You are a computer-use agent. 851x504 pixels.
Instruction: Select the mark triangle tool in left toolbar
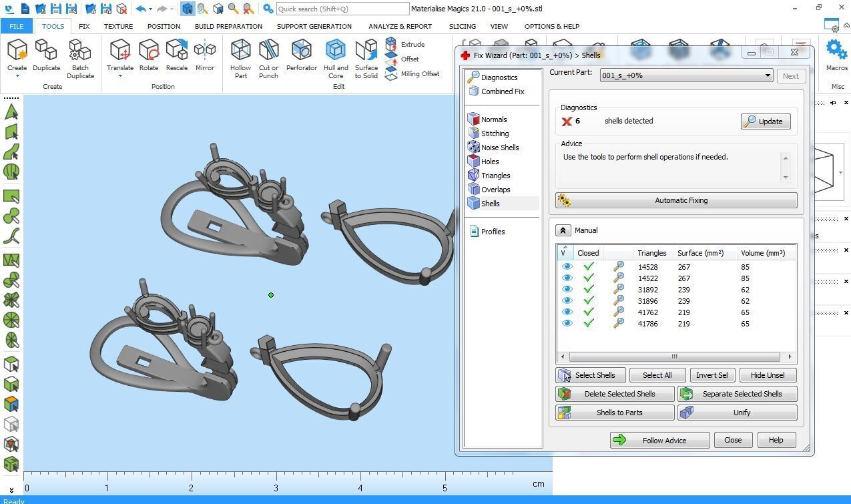(11, 111)
